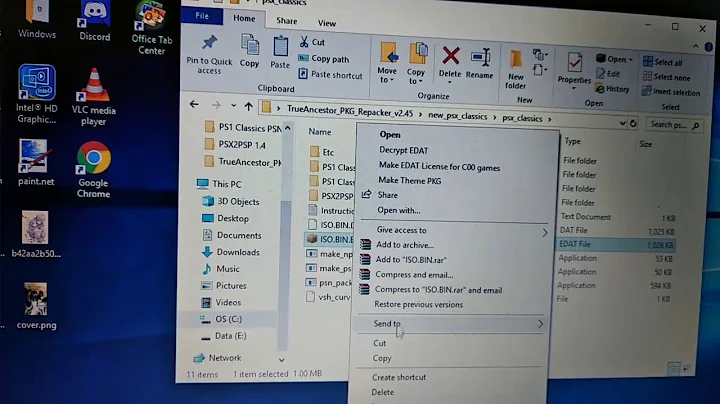Viewport: 720px width, 404px height.
Task: Open Documents in navigation pane
Action: click(x=232, y=236)
